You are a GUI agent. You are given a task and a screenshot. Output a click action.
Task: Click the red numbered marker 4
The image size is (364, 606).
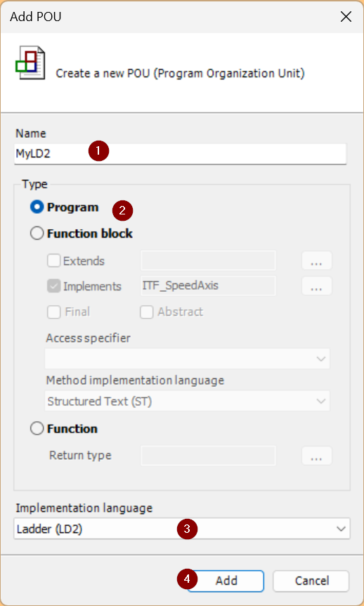187,579
